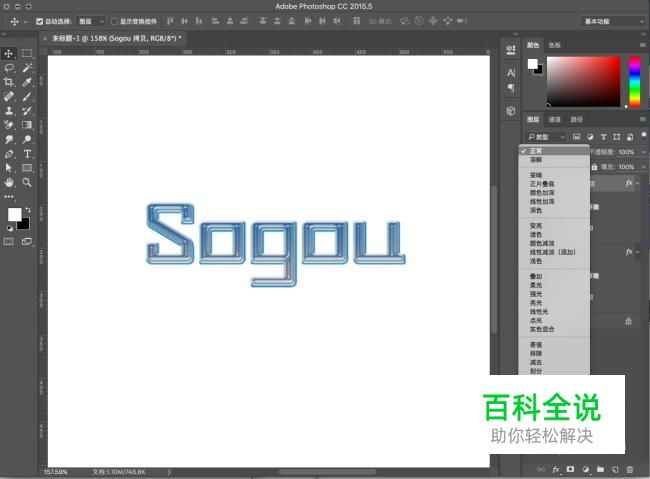Click toolbox foreground color swatch
650x479 pixels.
(x=15, y=214)
